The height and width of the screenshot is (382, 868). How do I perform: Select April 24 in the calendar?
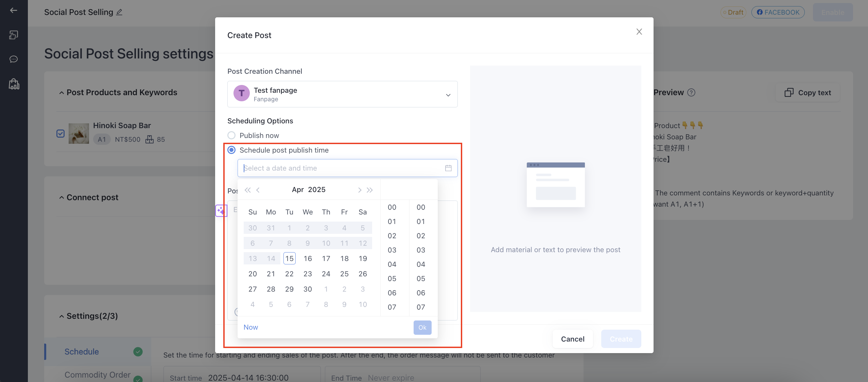pyautogui.click(x=326, y=274)
